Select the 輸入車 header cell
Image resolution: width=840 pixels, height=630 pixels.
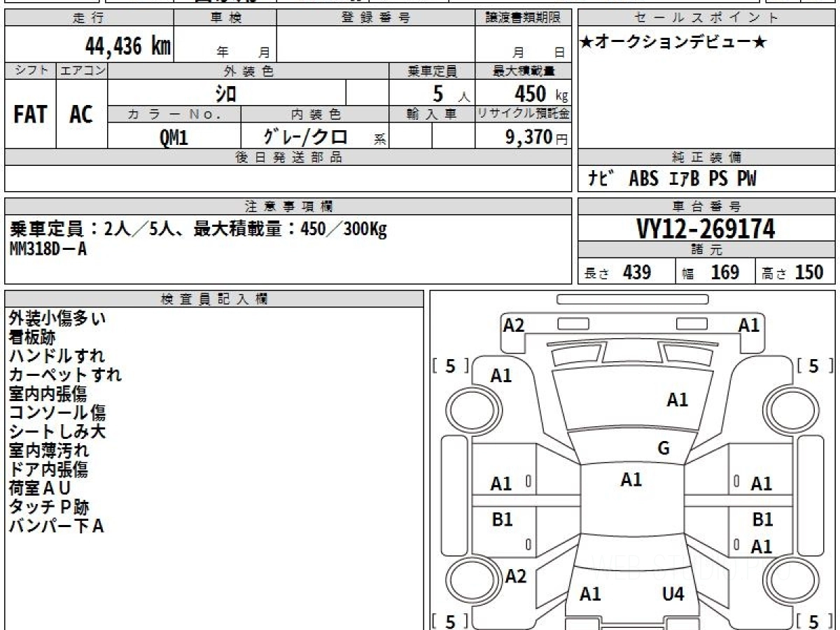pyautogui.click(x=432, y=114)
